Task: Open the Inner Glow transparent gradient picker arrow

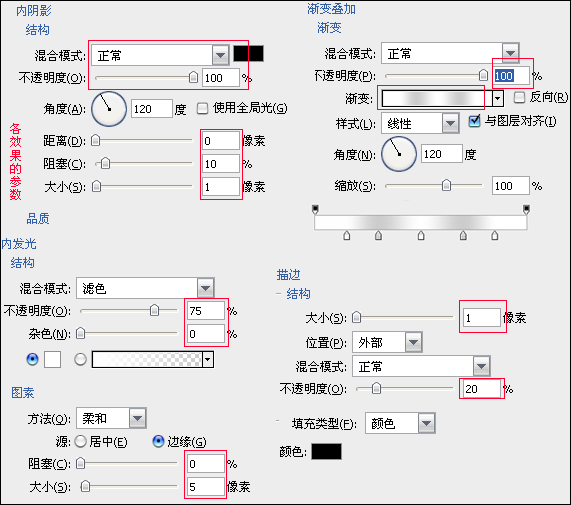Action: click(208, 359)
